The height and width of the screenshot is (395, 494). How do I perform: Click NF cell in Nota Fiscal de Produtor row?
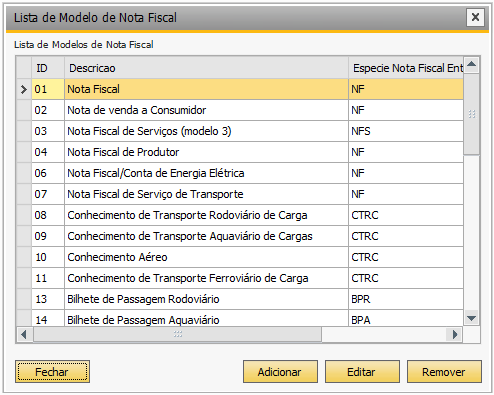pyautogui.click(x=406, y=152)
